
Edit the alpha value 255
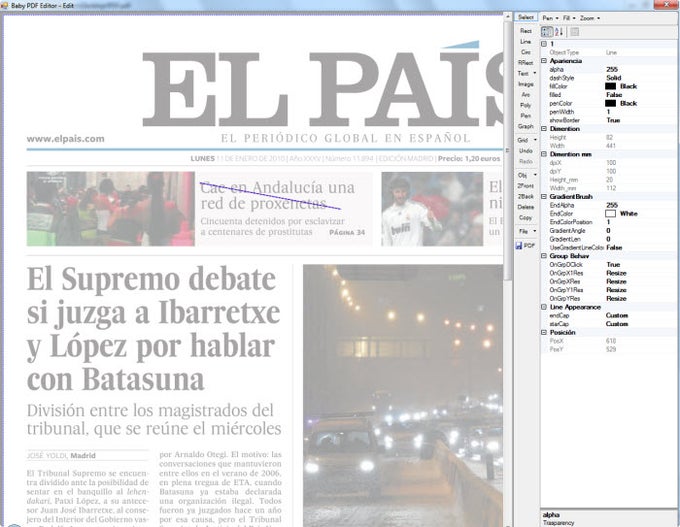coord(612,69)
